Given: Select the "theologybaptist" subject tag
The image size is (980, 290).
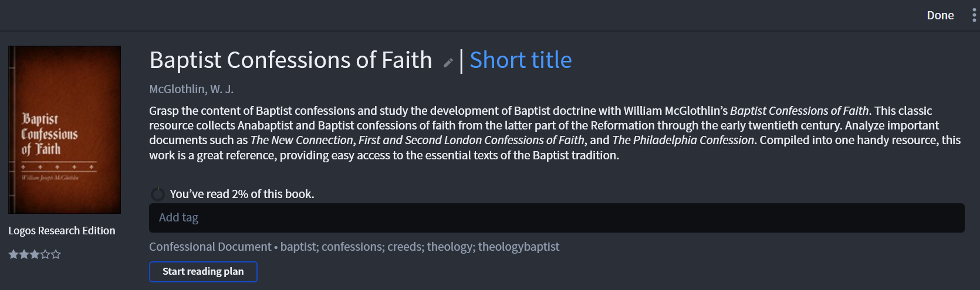Looking at the screenshot, I should pyautogui.click(x=518, y=247).
